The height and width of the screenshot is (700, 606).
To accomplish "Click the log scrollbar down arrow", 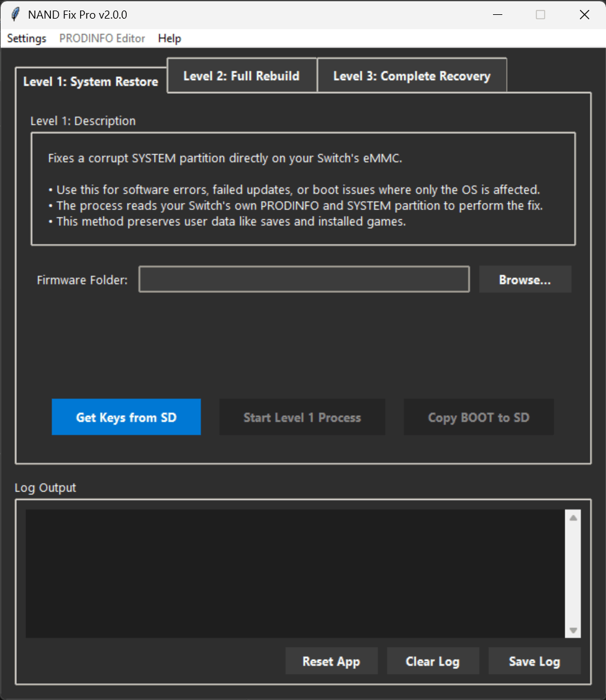I will [572, 630].
